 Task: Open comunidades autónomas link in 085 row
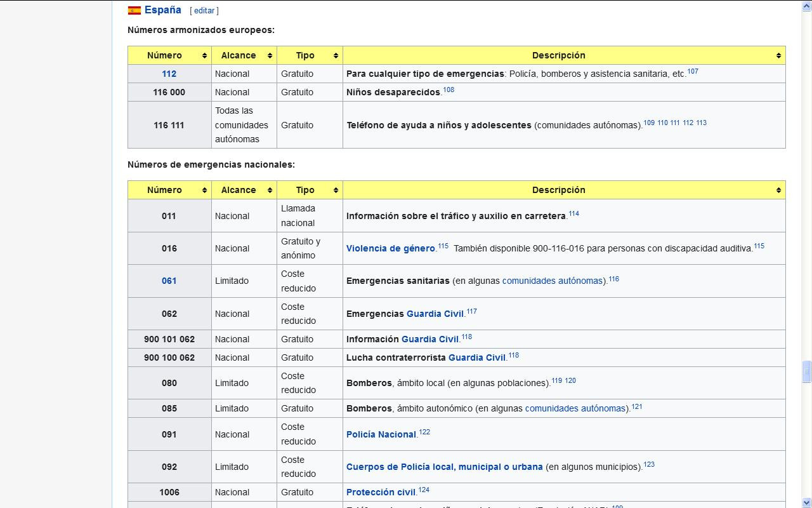pyautogui.click(x=575, y=408)
